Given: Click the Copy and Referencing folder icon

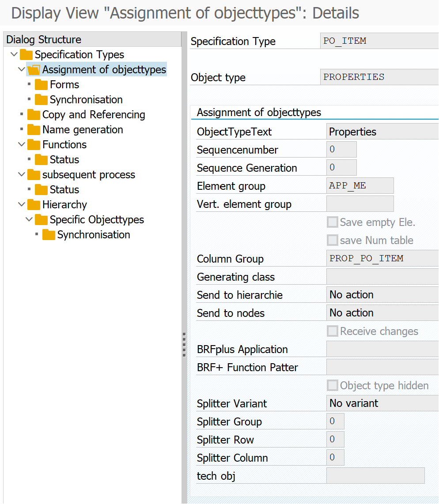Looking at the screenshot, I should tap(34, 115).
